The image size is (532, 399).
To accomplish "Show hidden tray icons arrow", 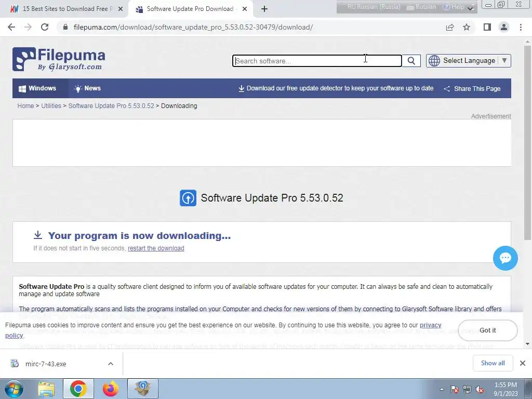I will click(x=442, y=390).
